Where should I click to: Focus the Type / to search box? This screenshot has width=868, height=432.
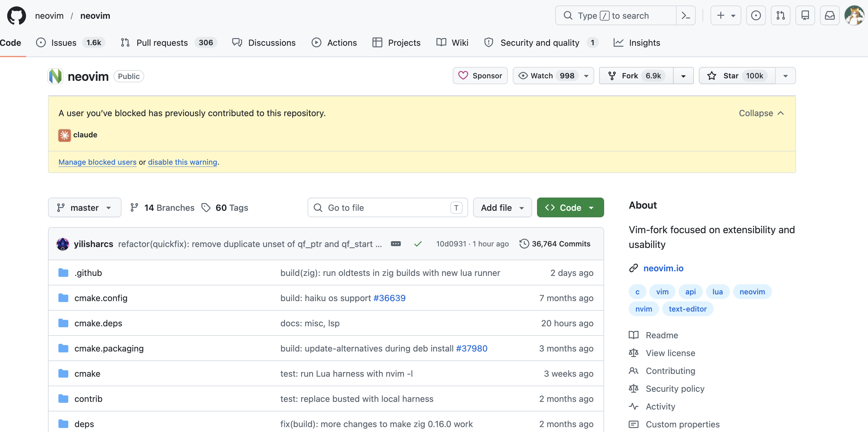[x=615, y=15]
